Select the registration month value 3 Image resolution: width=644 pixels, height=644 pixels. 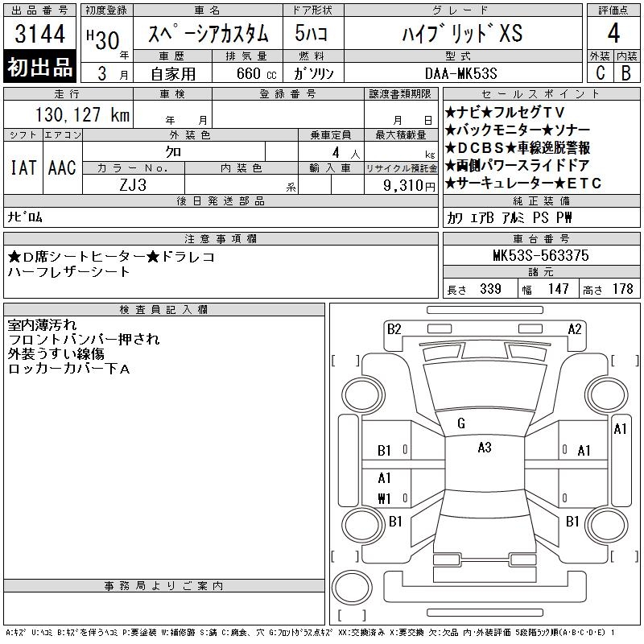(102, 73)
